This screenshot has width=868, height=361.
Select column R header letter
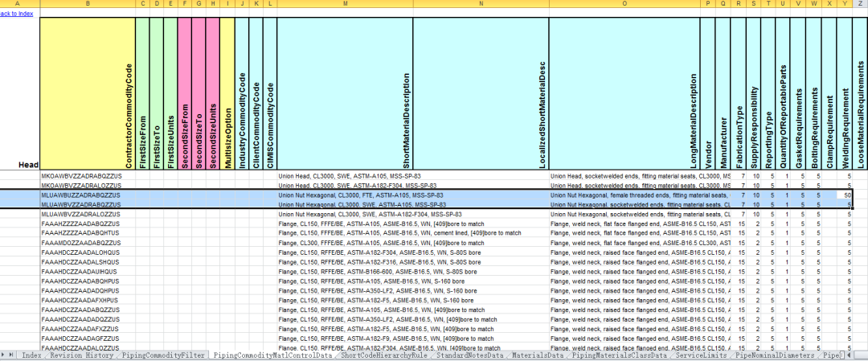pos(738,4)
